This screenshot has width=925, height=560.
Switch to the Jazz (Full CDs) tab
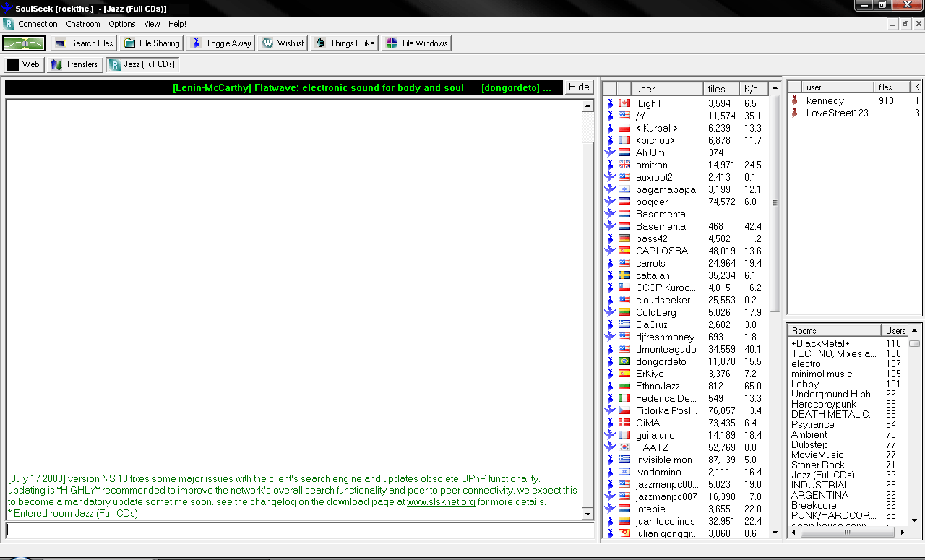[x=142, y=64]
